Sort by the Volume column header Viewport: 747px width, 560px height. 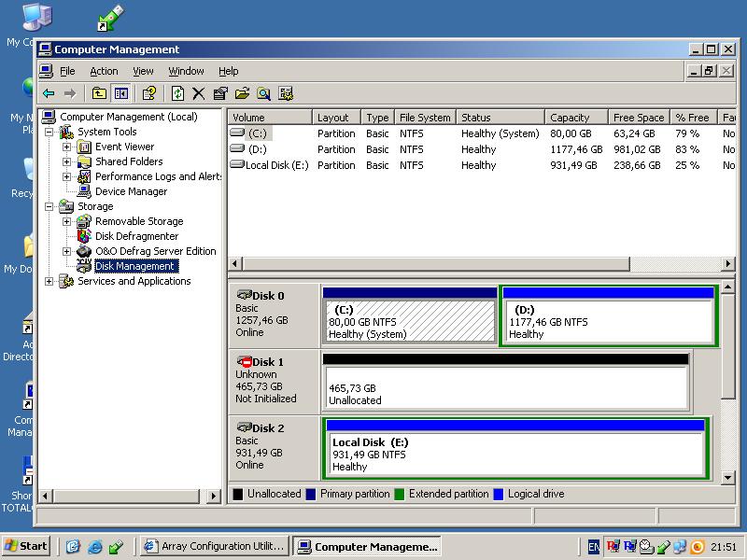(x=270, y=118)
